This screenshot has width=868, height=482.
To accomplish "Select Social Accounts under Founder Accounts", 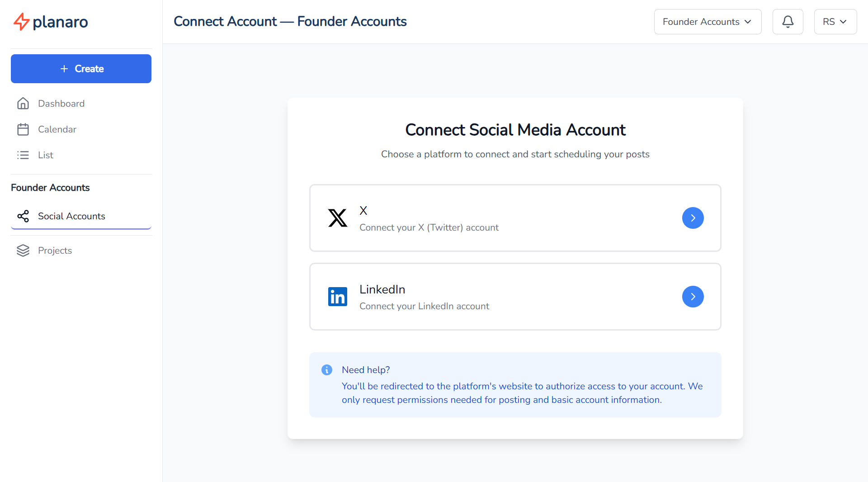I will pos(71,216).
